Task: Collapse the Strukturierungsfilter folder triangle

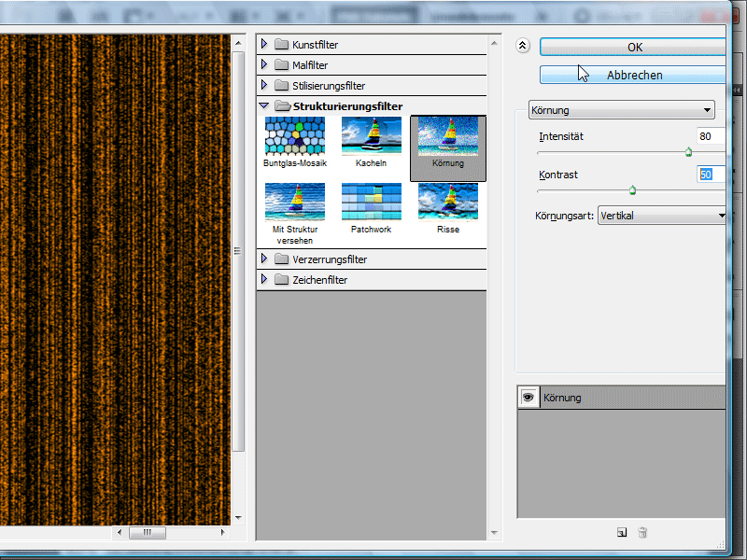Action: click(x=264, y=105)
